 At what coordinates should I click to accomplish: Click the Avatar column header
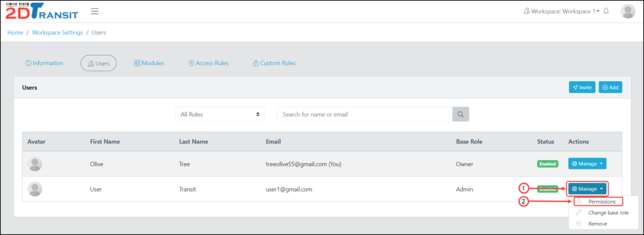pyautogui.click(x=36, y=142)
